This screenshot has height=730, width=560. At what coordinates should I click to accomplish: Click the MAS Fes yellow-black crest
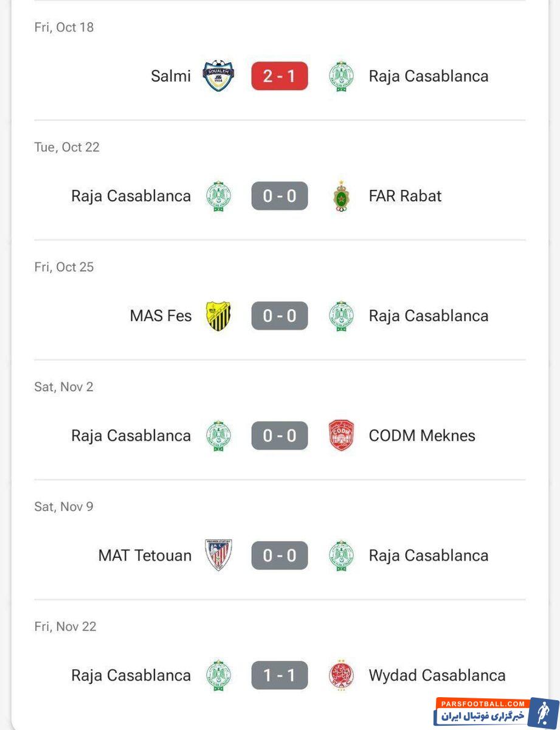218,316
